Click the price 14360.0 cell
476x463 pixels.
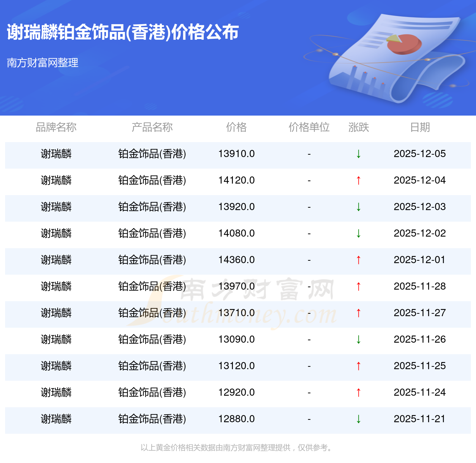click(236, 260)
